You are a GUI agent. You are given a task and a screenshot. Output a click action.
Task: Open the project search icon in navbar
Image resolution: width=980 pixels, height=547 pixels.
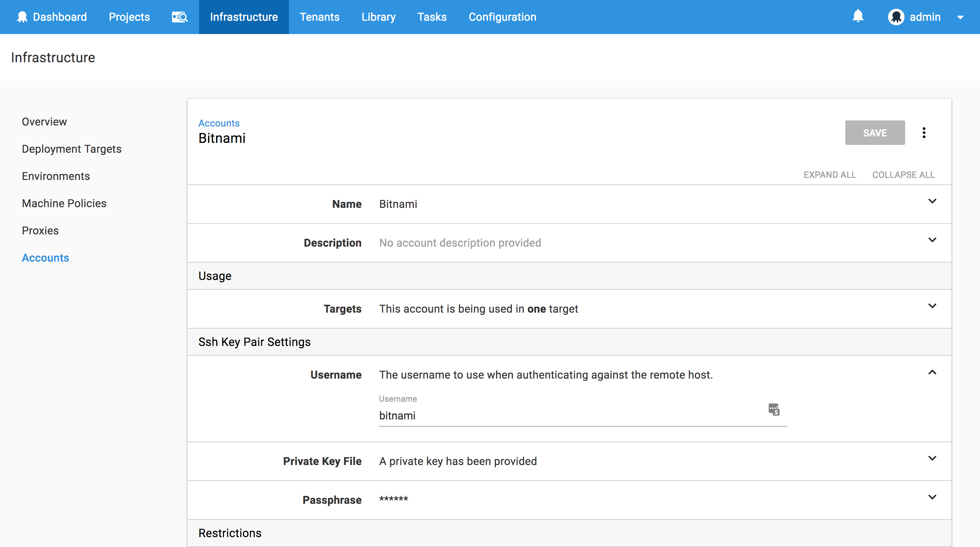[x=180, y=17]
